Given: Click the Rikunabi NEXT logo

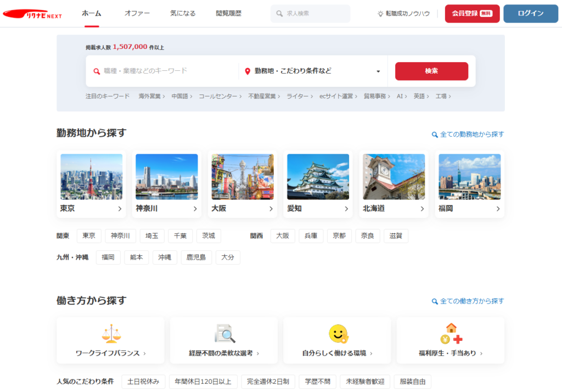Looking at the screenshot, I should [32, 14].
